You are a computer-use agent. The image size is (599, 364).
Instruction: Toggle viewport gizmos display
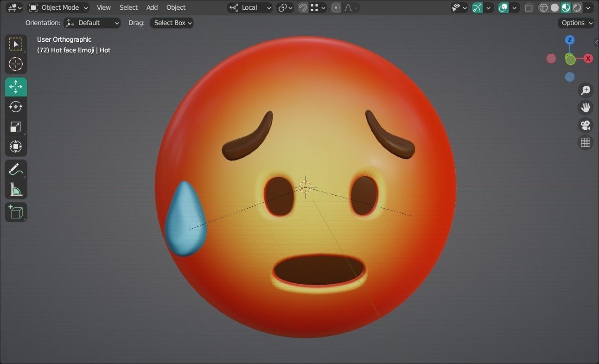click(x=477, y=7)
